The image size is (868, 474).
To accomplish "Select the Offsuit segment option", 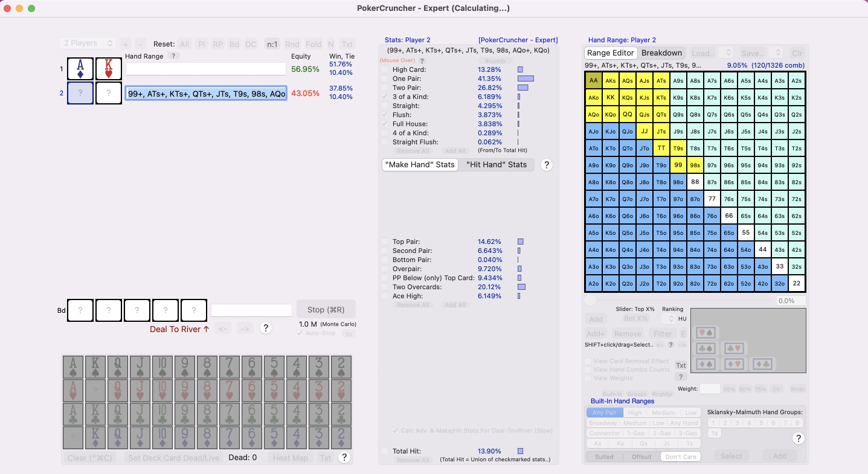I will coord(641,456).
